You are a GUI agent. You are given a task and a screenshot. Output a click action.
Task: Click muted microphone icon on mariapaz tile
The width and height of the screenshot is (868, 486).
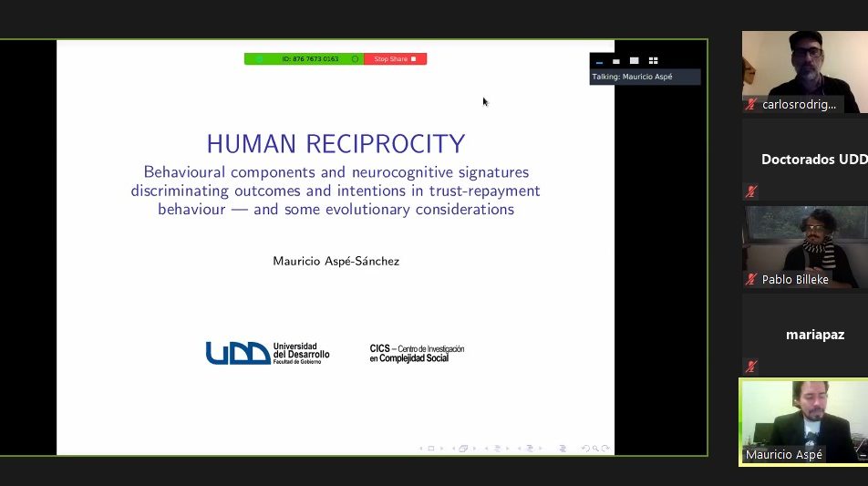(751, 367)
